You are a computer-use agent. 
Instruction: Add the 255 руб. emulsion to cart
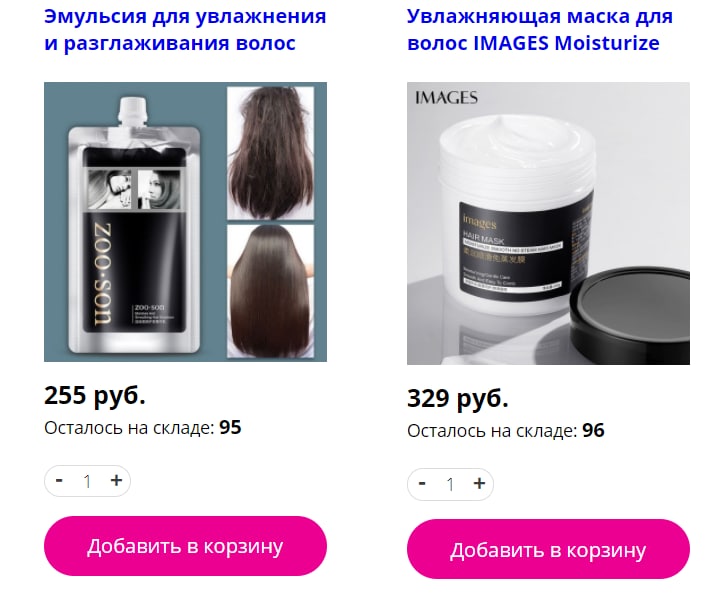click(x=185, y=546)
